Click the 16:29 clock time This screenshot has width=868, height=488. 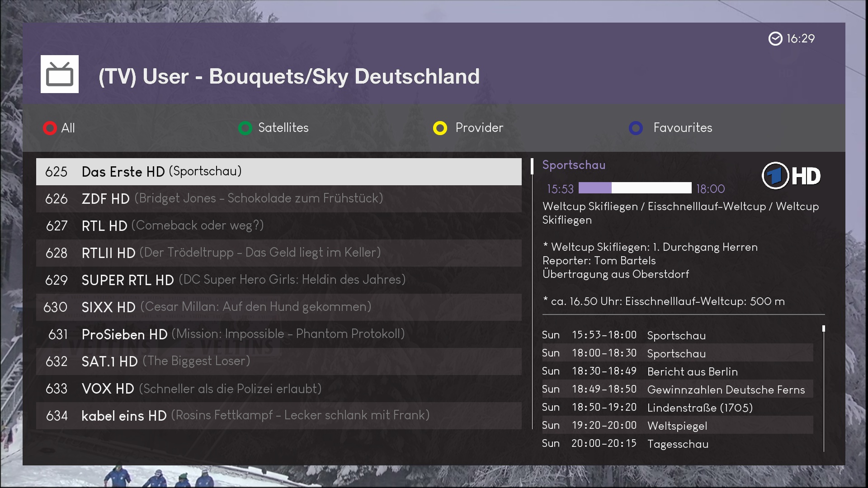tap(801, 39)
